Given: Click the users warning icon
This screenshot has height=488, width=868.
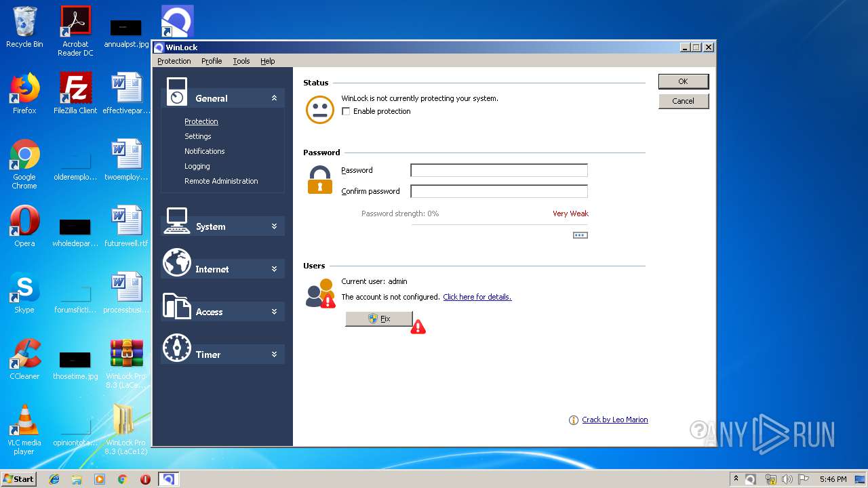Looking at the screenshot, I should pos(320,293).
